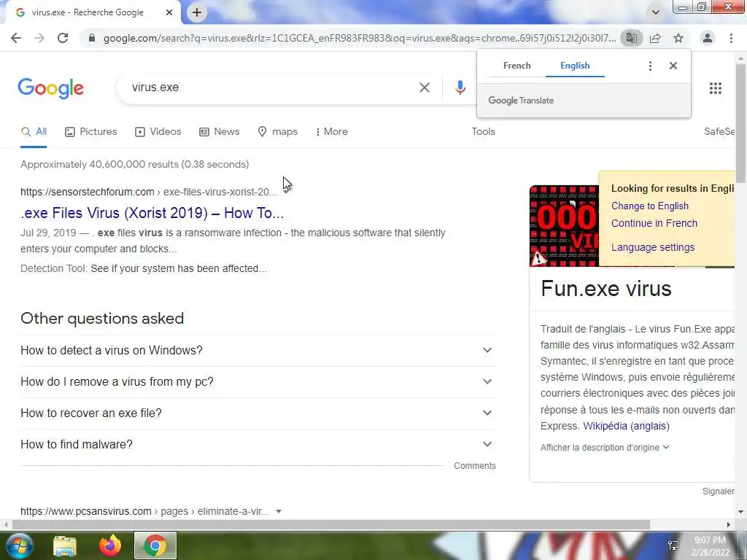The height and width of the screenshot is (560, 747).
Task: Click the forward navigation arrow
Action: (x=39, y=38)
